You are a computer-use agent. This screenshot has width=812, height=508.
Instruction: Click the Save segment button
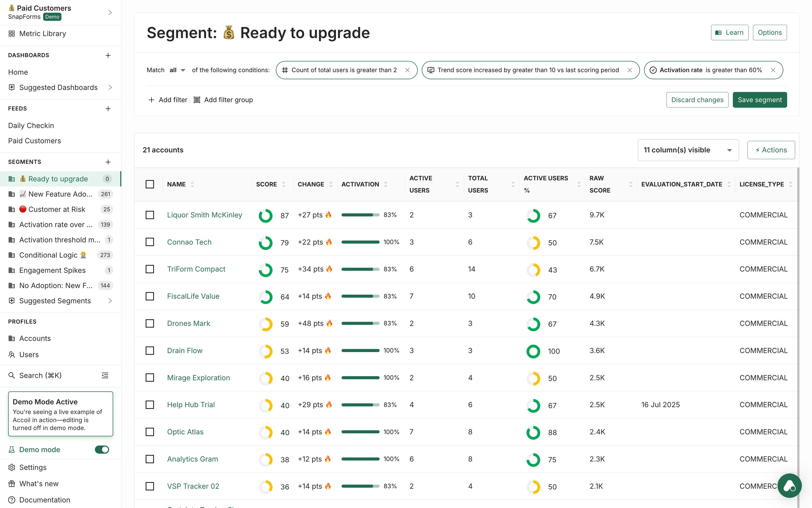point(760,100)
